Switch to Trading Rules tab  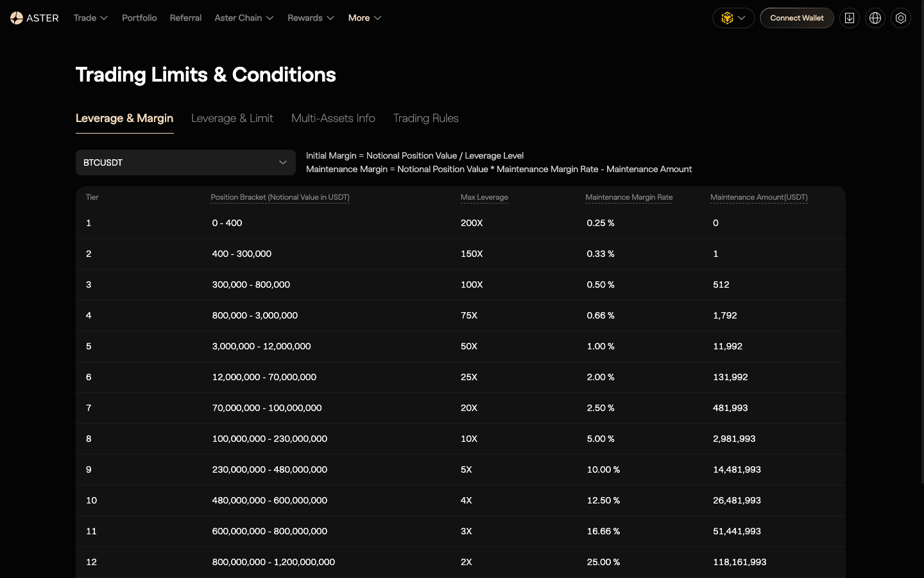click(x=425, y=118)
